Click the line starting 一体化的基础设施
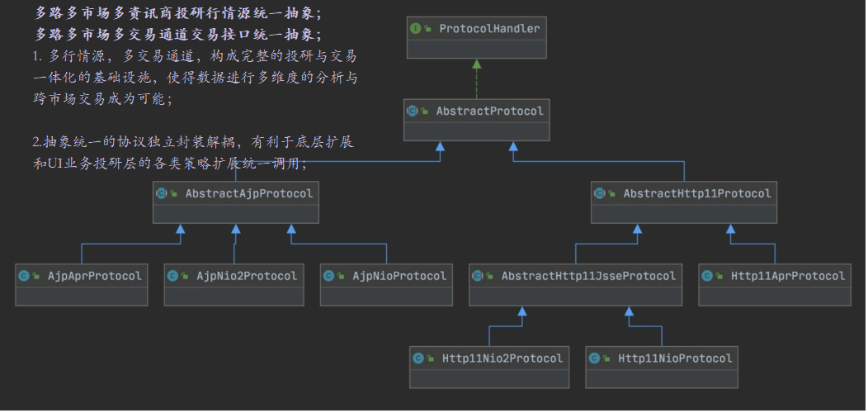This screenshot has height=413, width=868. coord(196,78)
